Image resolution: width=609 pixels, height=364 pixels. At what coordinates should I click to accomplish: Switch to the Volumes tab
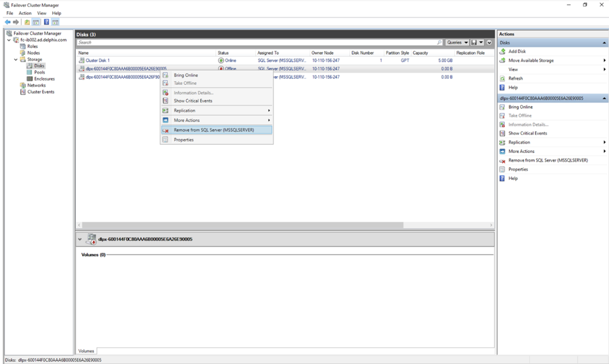(x=86, y=351)
